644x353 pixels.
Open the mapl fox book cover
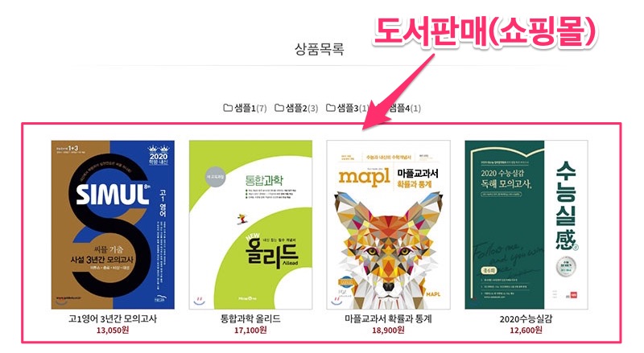click(x=388, y=224)
